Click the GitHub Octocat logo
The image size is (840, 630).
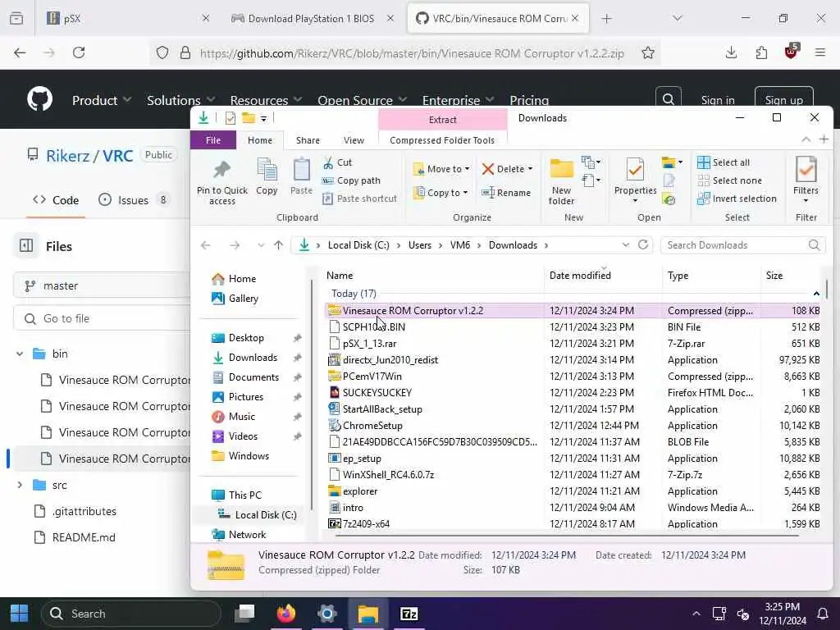(40, 98)
